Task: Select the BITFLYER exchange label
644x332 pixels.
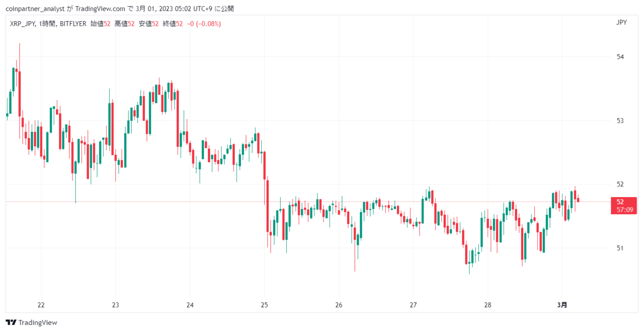Action: click(73, 24)
